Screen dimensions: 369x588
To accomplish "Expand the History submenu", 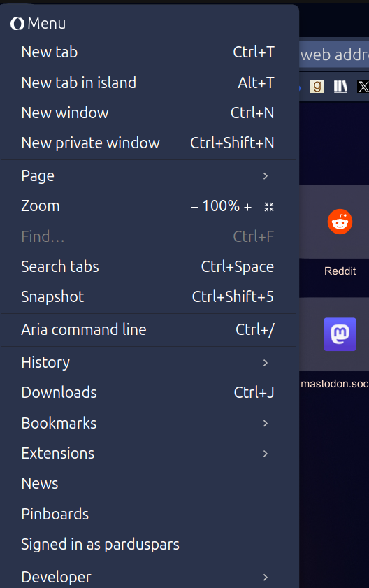I will tap(148, 363).
